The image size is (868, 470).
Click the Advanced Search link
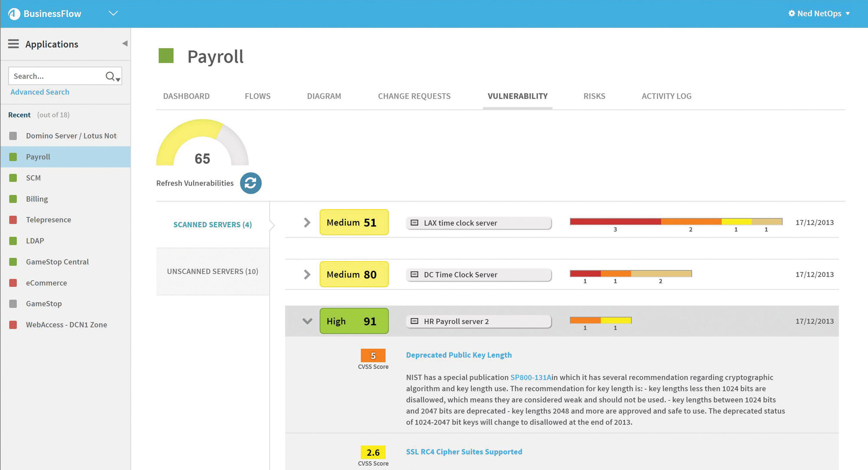(x=40, y=92)
